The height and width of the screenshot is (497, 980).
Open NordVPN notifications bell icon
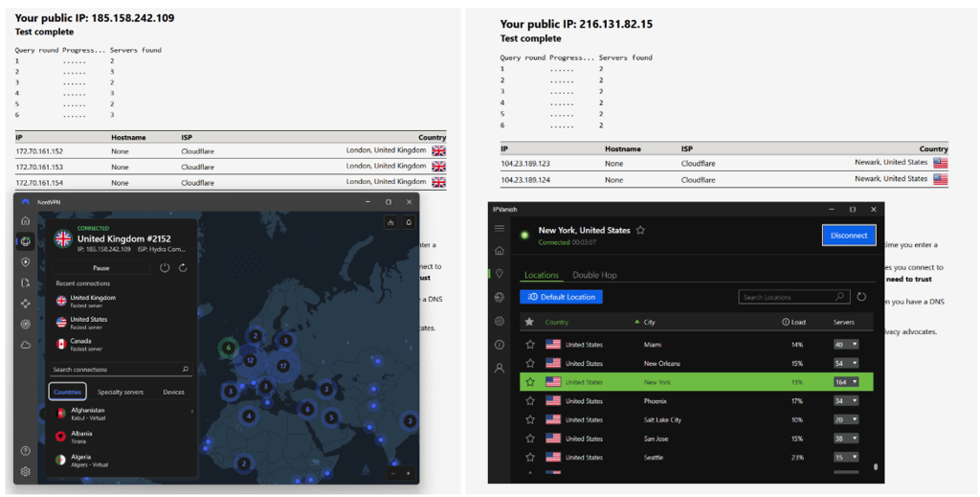click(x=409, y=222)
